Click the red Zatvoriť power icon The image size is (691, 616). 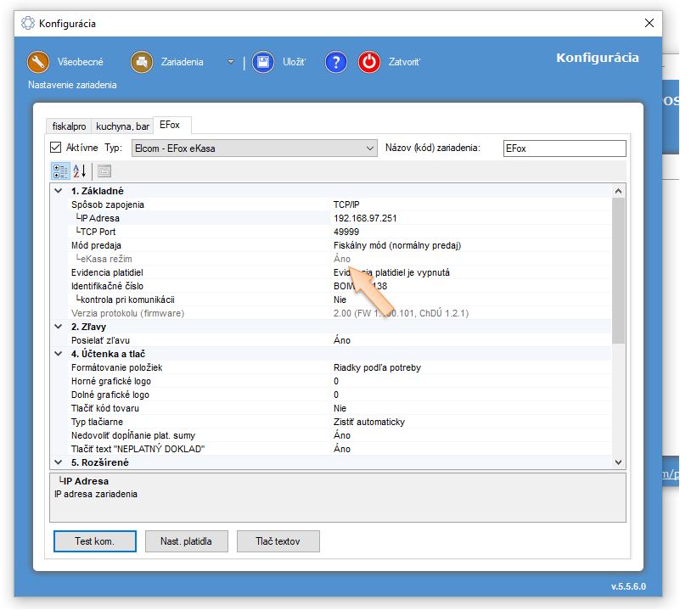click(369, 62)
